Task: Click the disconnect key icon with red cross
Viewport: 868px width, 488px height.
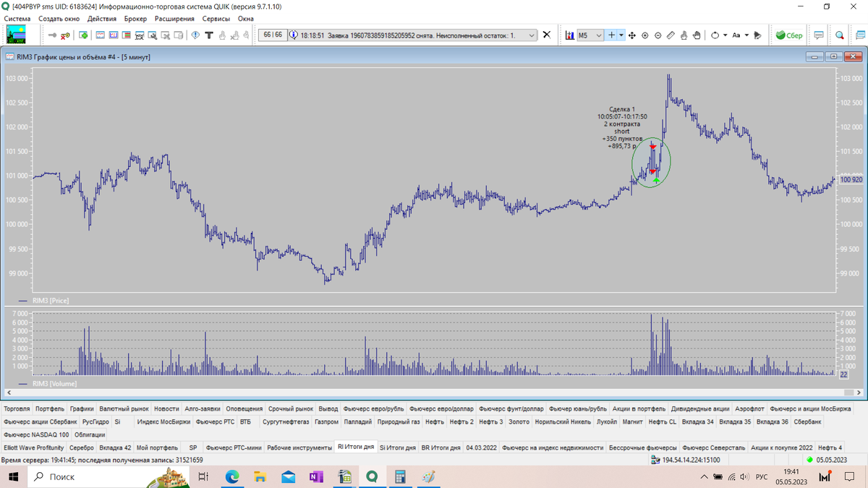Action: coord(64,35)
